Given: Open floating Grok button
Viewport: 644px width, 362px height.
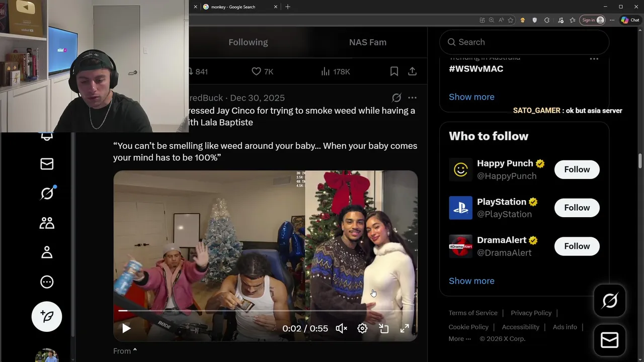Looking at the screenshot, I should (x=610, y=301).
